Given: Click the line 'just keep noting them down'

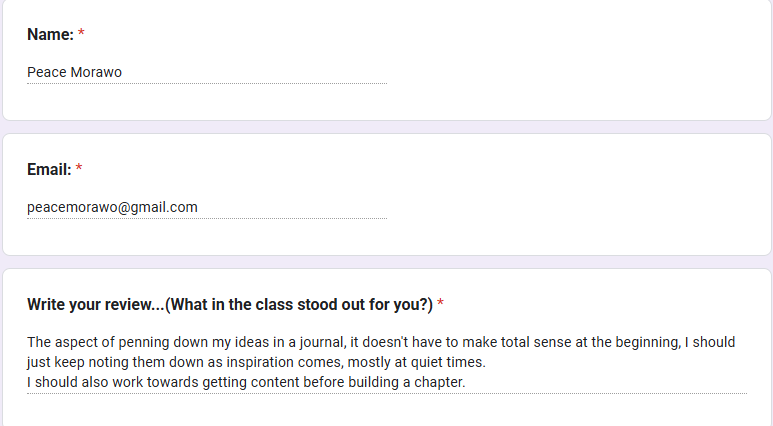Looking at the screenshot, I should tap(256, 362).
